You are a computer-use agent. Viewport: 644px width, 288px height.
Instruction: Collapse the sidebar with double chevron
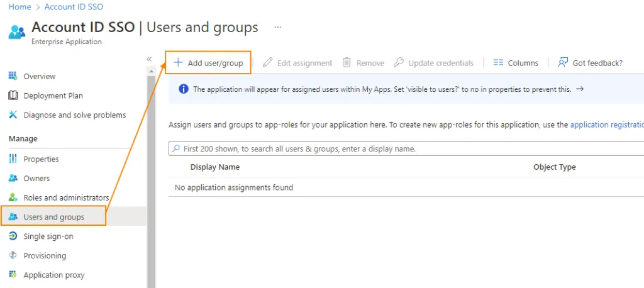pos(149,59)
